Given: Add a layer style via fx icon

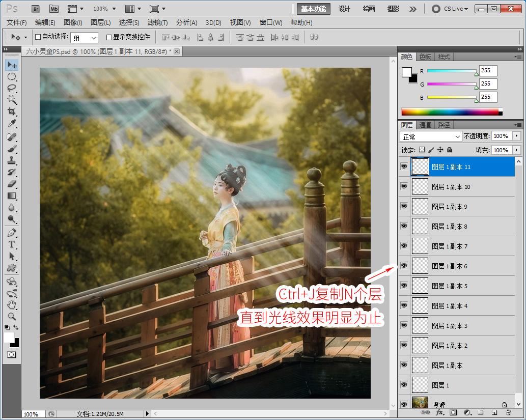Looking at the screenshot, I should coord(440,412).
